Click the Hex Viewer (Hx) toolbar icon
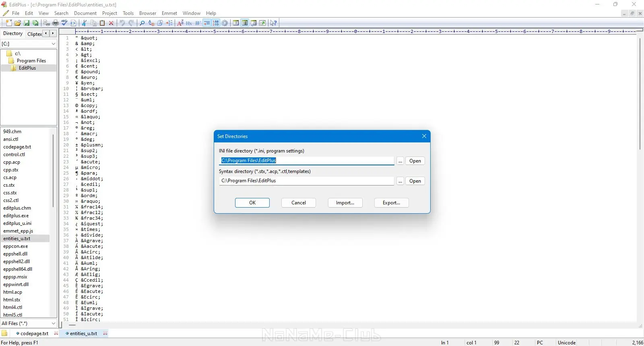The height and width of the screenshot is (346, 644). pos(189,23)
